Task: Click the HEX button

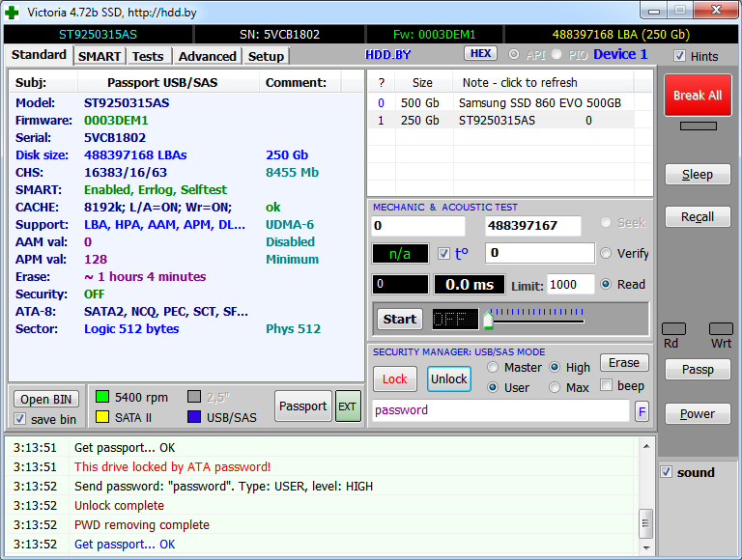Action: click(x=481, y=53)
